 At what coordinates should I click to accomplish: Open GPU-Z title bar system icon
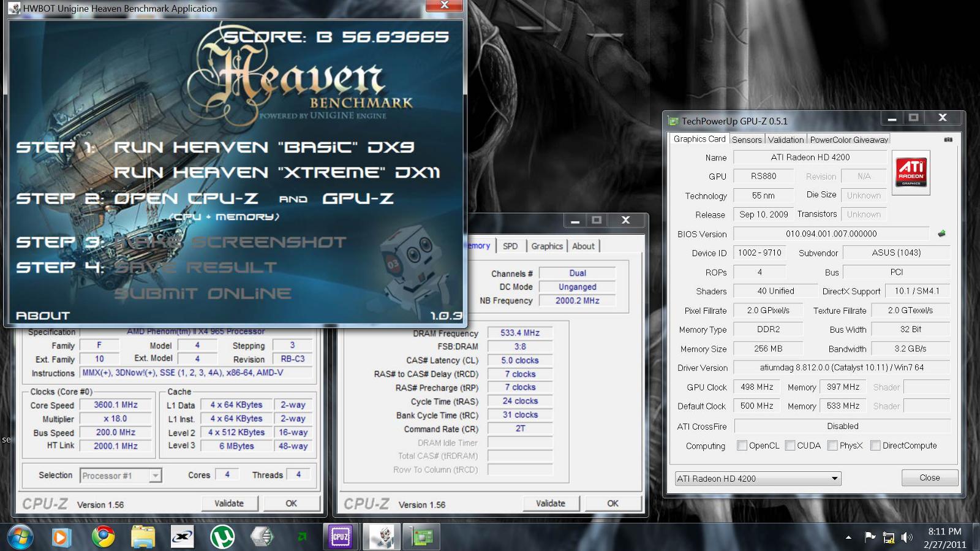click(x=674, y=121)
